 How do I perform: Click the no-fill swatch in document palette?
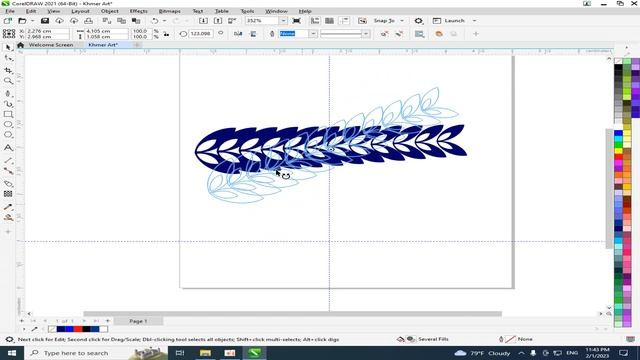pos(52,329)
